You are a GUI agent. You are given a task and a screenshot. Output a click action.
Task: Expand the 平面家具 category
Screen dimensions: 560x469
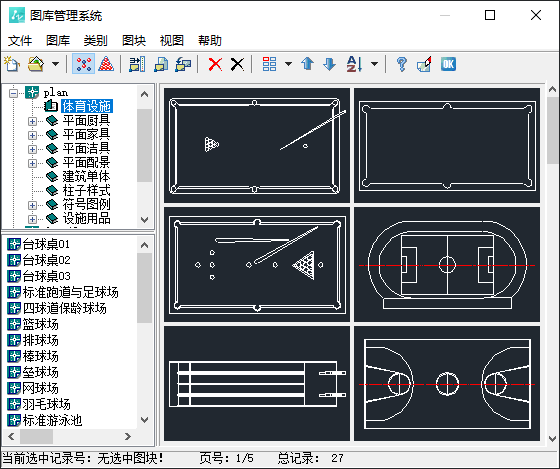32,135
